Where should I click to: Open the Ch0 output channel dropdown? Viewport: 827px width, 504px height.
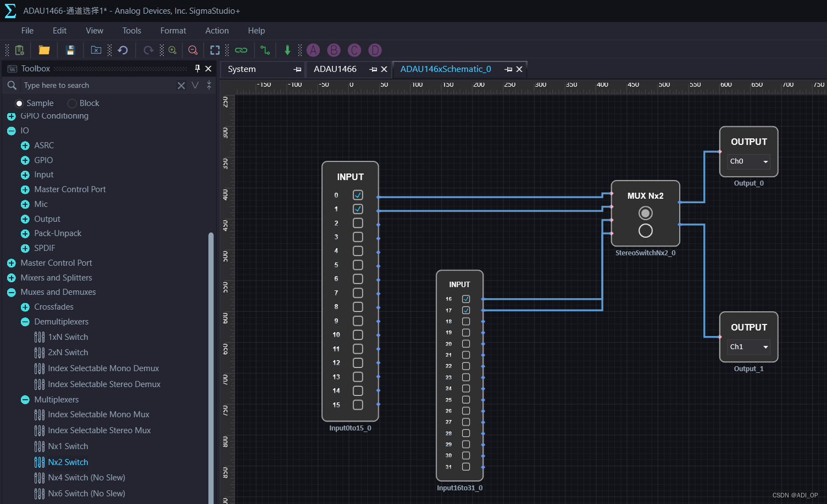[x=749, y=161]
